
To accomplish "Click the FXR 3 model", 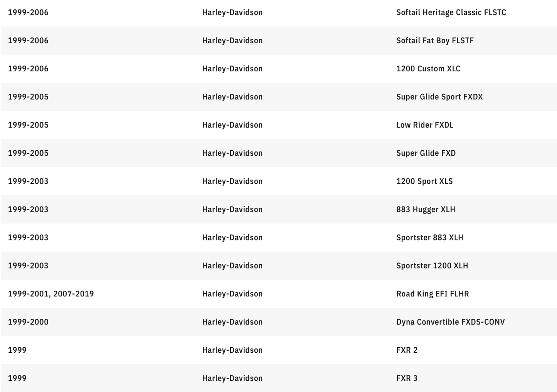I will coord(407,378).
